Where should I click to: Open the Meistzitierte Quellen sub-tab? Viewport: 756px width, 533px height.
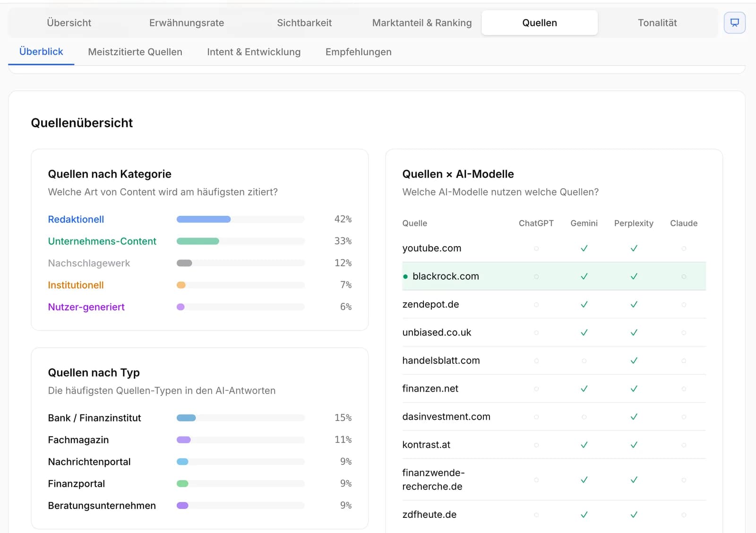[135, 52]
